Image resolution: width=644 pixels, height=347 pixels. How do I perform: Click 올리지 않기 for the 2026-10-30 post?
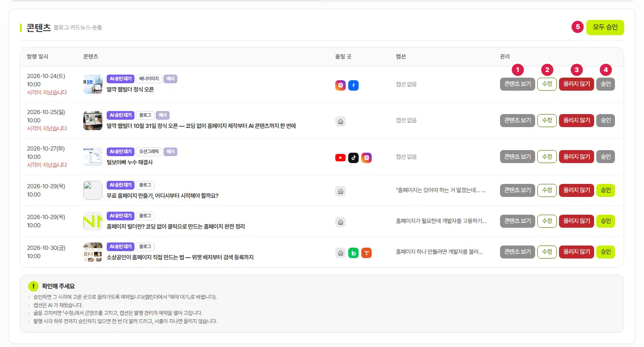576,252
